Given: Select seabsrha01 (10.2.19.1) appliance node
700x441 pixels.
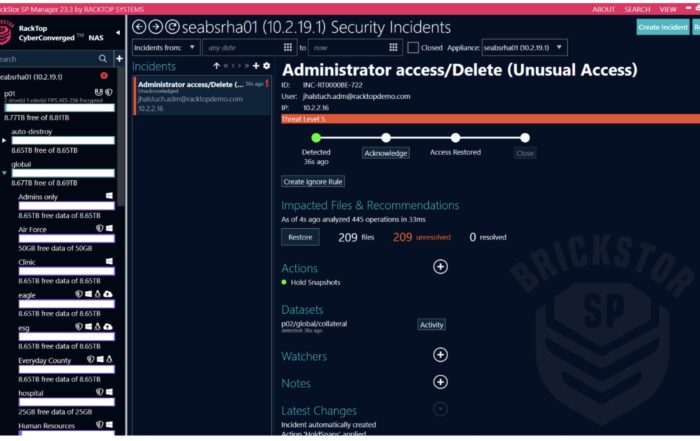Looking at the screenshot, I should tap(31, 77).
